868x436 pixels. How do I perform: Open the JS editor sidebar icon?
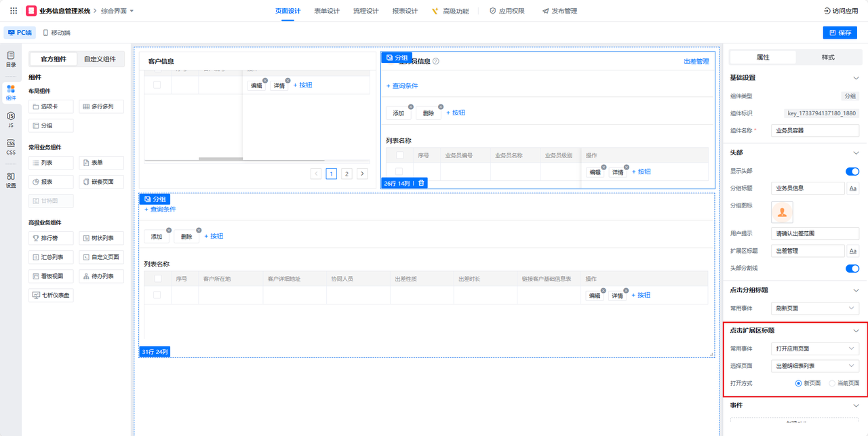click(x=11, y=119)
